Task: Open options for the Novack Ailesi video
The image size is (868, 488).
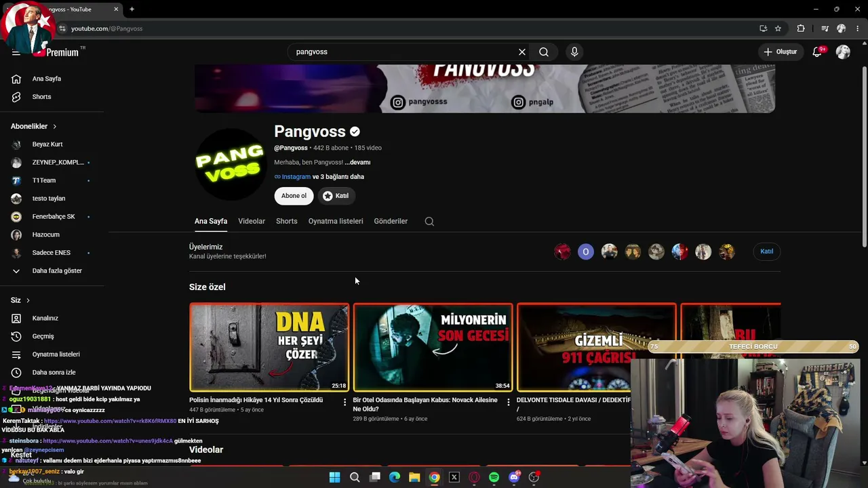Action: pyautogui.click(x=509, y=402)
